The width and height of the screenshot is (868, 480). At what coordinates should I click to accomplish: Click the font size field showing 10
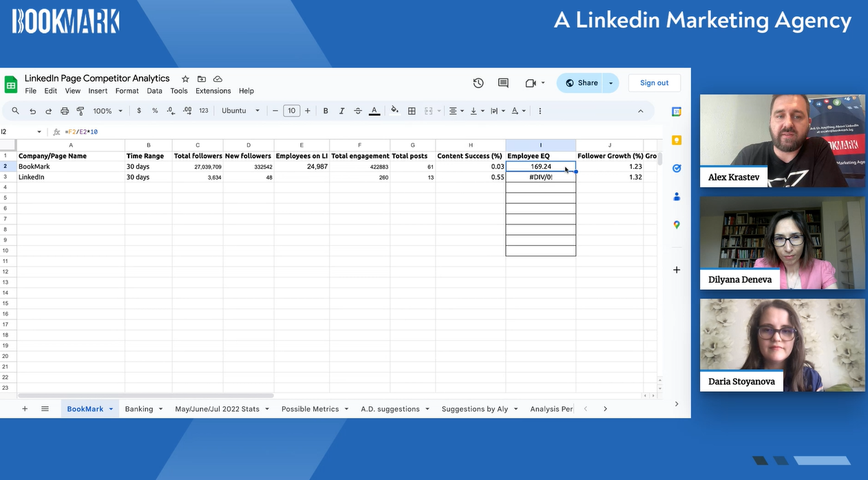click(292, 111)
